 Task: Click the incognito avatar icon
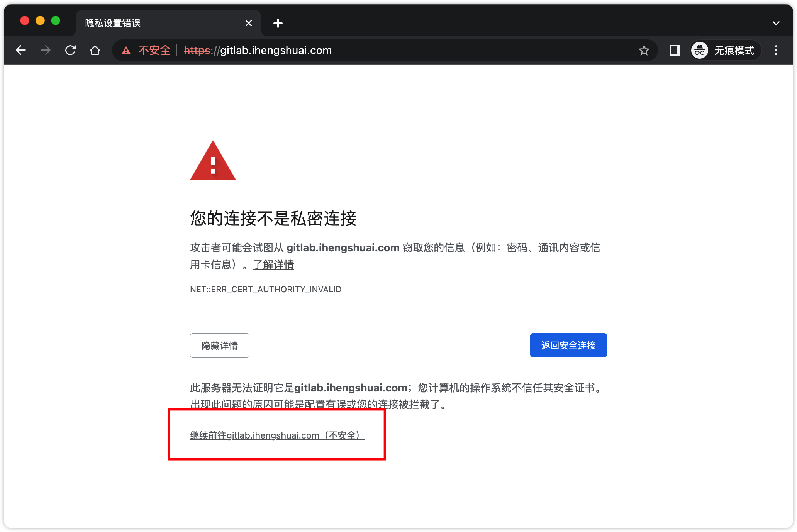click(x=699, y=50)
